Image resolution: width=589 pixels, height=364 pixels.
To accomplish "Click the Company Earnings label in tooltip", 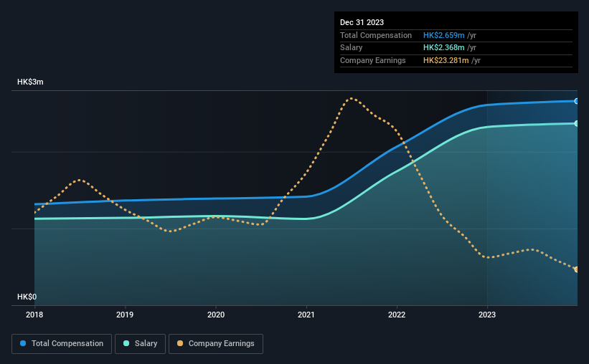I will [372, 60].
